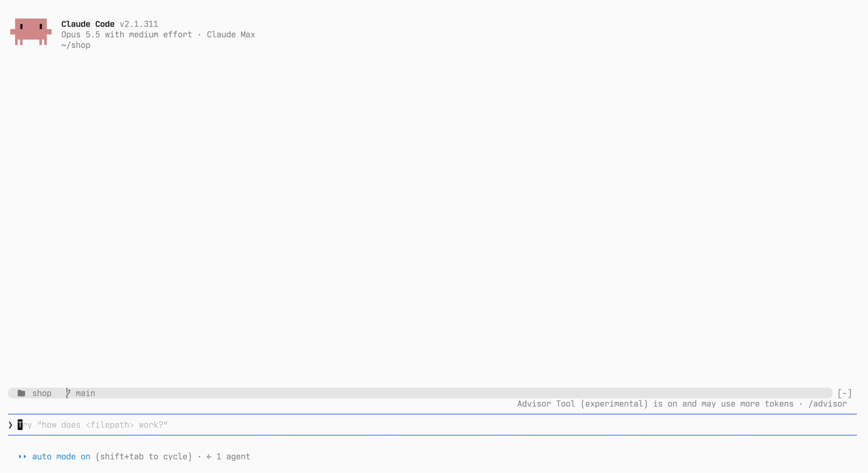The width and height of the screenshot is (868, 473).
Task: Click the ~/shop working directory path
Action: tap(76, 45)
